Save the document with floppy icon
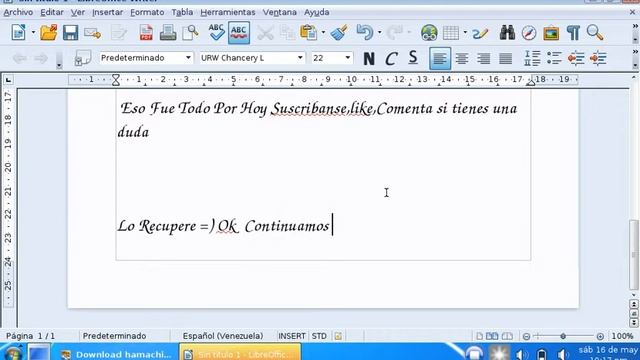This screenshot has width=640, height=360. 70,33
